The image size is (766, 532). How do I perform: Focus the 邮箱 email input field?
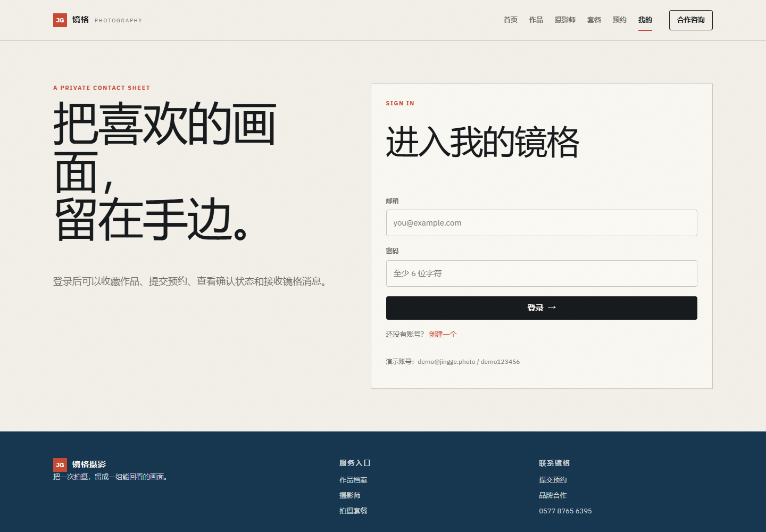coord(542,223)
